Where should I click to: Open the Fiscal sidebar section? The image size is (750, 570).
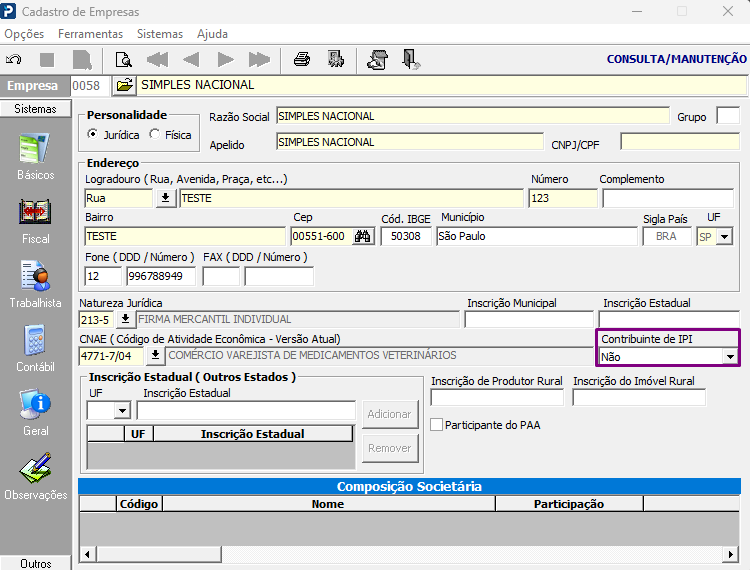[35, 221]
